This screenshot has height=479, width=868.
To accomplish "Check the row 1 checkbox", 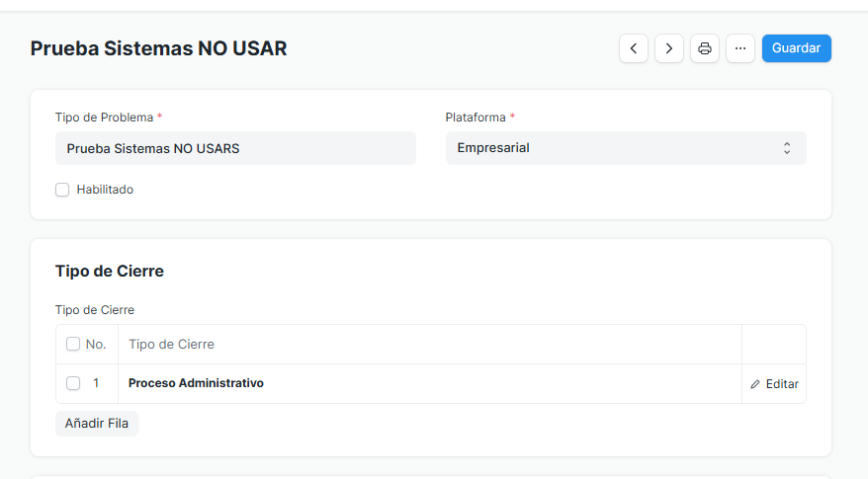I will coord(73,383).
